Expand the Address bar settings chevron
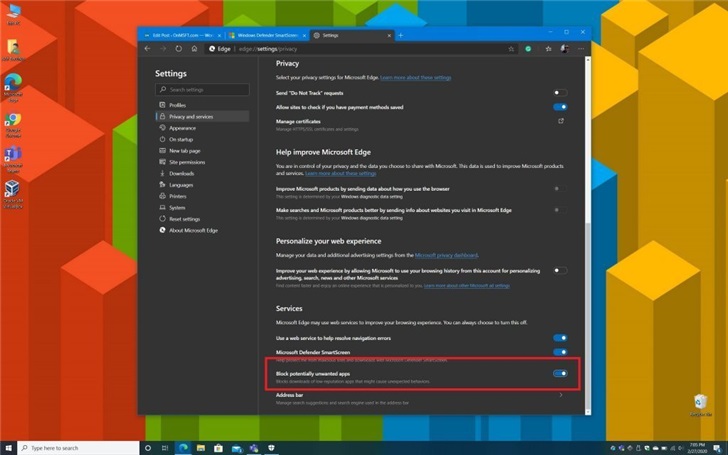The width and height of the screenshot is (728, 455). pos(560,396)
